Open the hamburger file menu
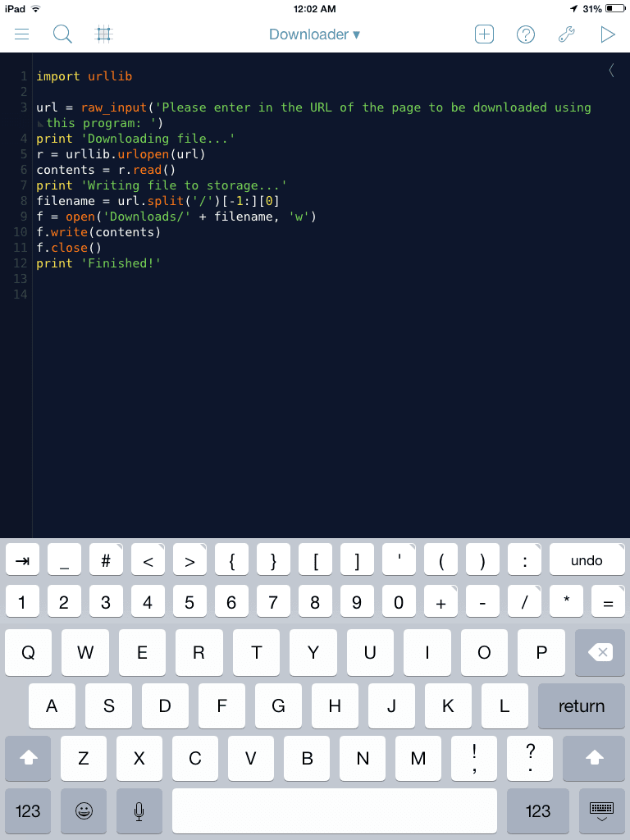Image resolution: width=630 pixels, height=840 pixels. tap(21, 34)
